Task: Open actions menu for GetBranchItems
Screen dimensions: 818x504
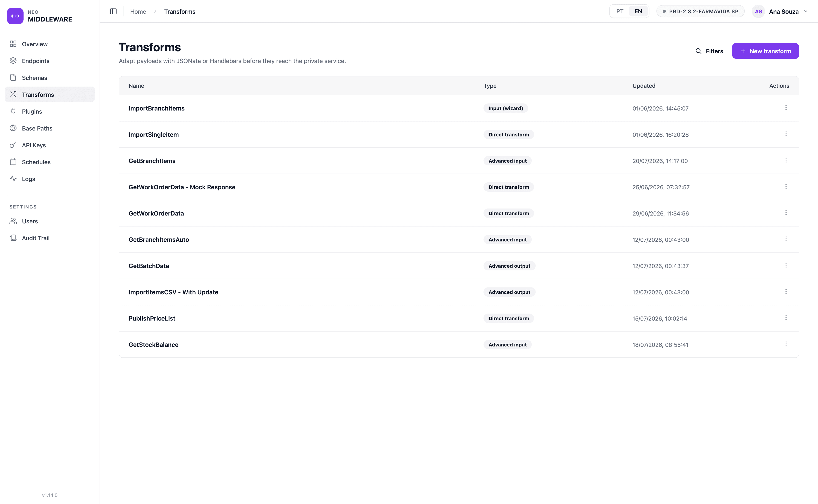Action: [786, 160]
